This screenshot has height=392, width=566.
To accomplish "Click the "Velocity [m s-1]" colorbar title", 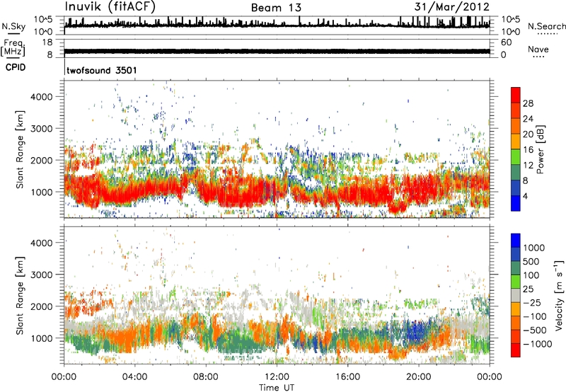I will pos(560,295).
